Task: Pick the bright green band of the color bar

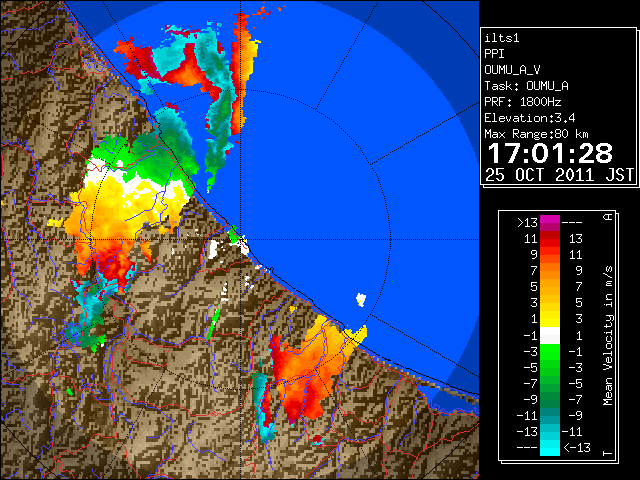Action: [550, 352]
